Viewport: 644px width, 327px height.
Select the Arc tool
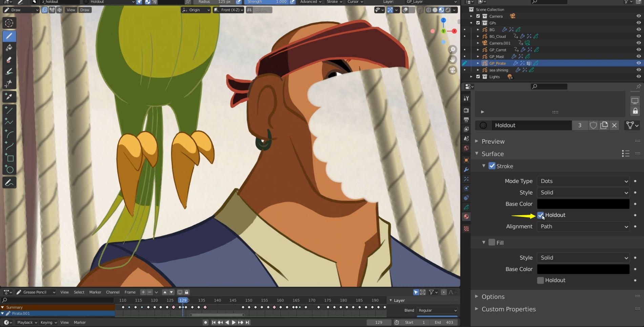pos(9,134)
